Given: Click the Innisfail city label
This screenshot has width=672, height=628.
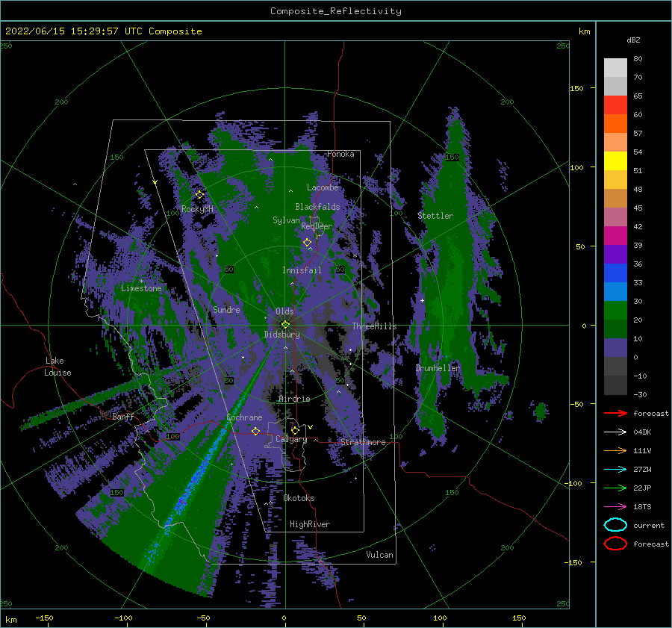Looking at the screenshot, I should point(302,270).
